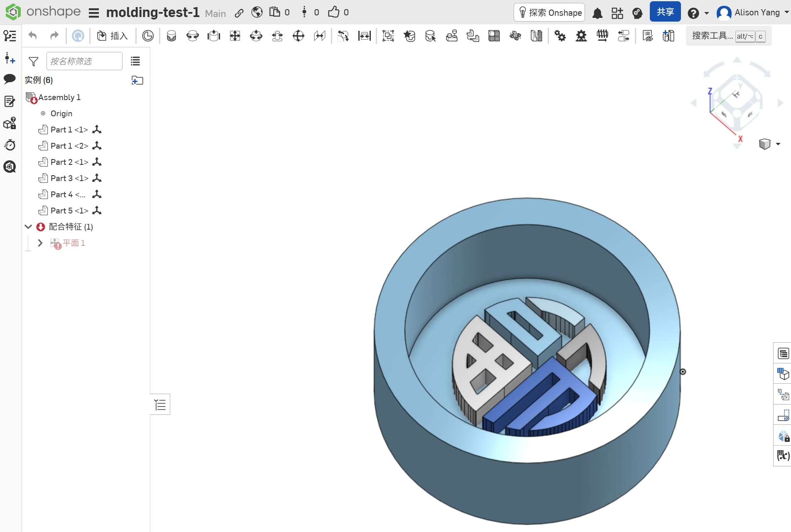Screen dimensions: 791x532
Task: Collapse the instance list panel handle
Action: (160, 405)
